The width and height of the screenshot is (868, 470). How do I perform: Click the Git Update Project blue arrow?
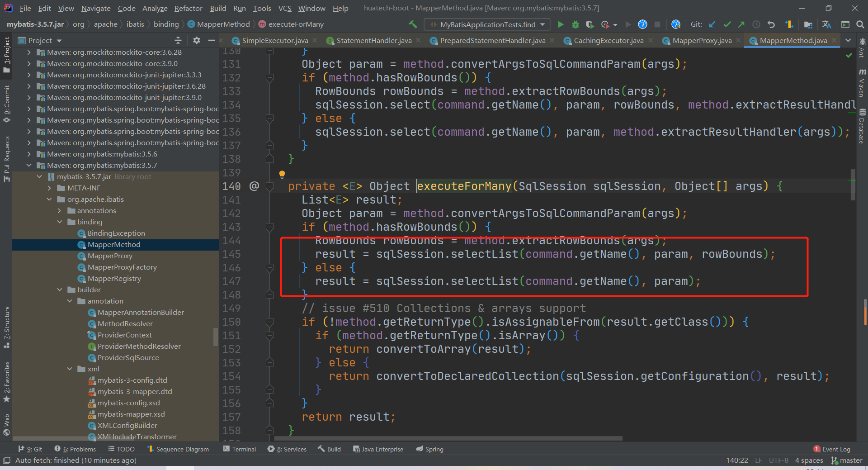tap(712, 24)
